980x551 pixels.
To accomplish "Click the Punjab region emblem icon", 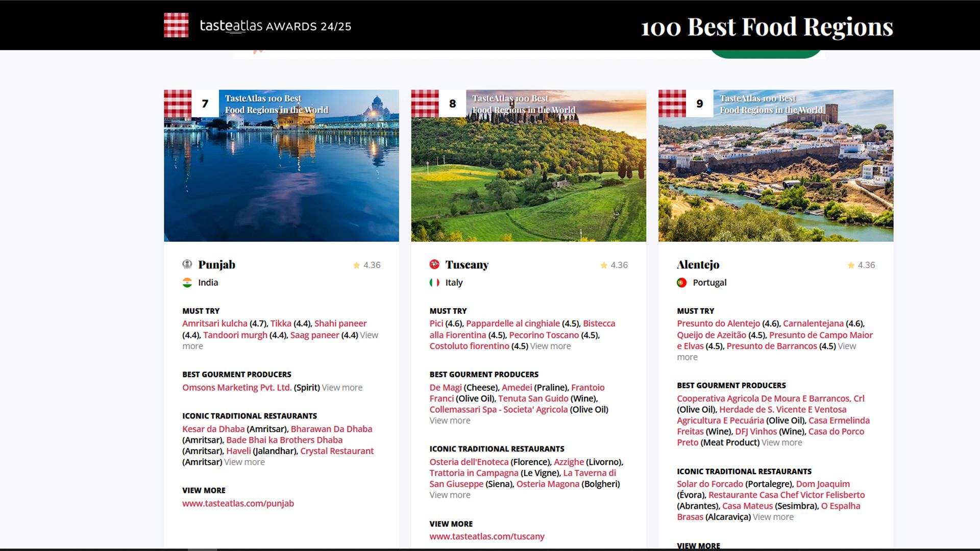I will [187, 264].
